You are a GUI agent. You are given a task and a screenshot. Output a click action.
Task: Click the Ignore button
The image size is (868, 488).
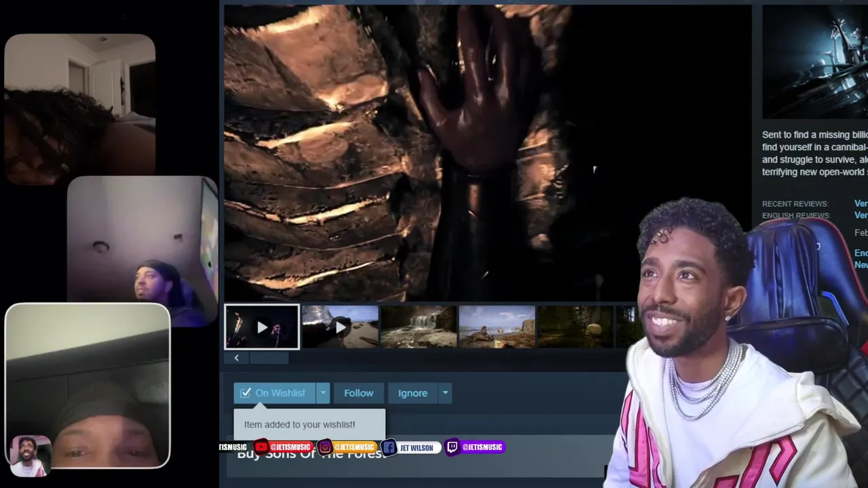pos(412,393)
